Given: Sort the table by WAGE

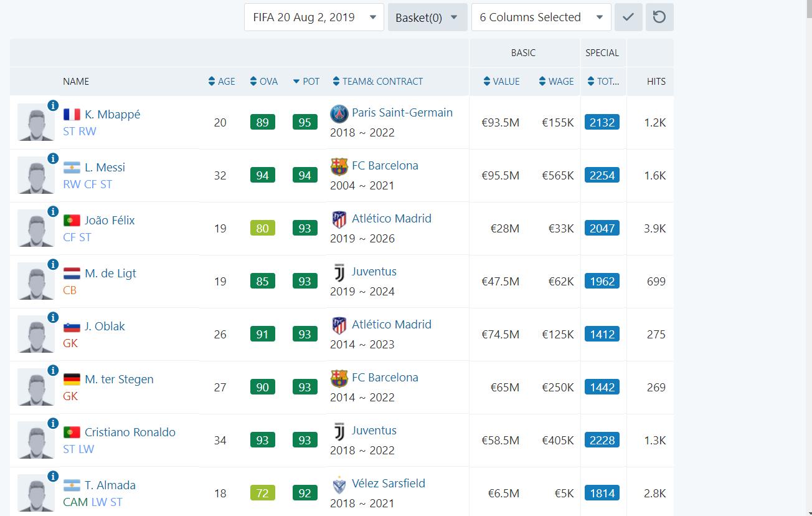Looking at the screenshot, I should [x=556, y=82].
